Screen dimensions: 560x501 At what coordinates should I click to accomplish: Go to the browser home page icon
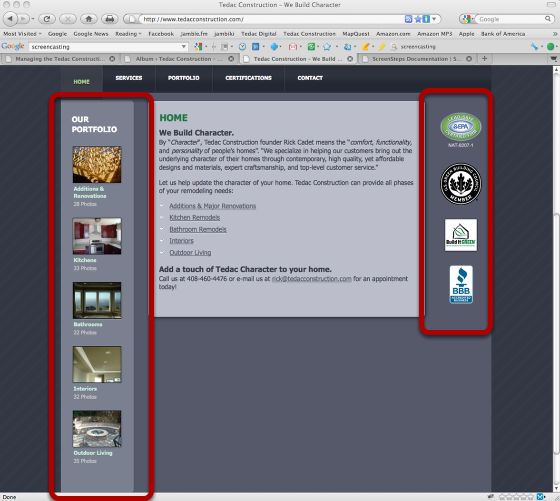click(x=89, y=19)
